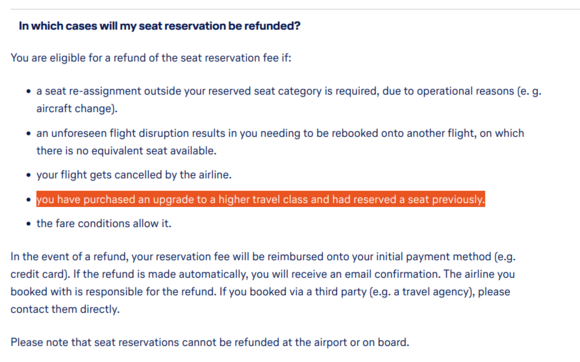
Task: Click the 'contact them directly' text
Action: point(65,309)
